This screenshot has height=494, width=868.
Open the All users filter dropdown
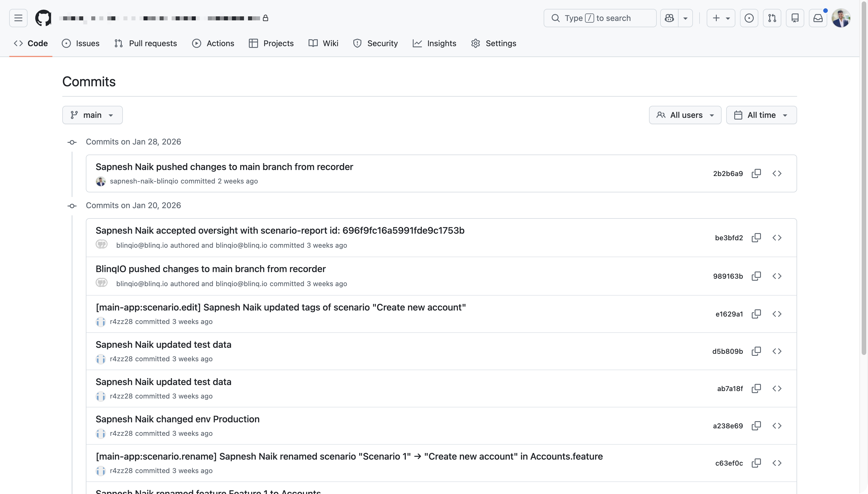(685, 115)
